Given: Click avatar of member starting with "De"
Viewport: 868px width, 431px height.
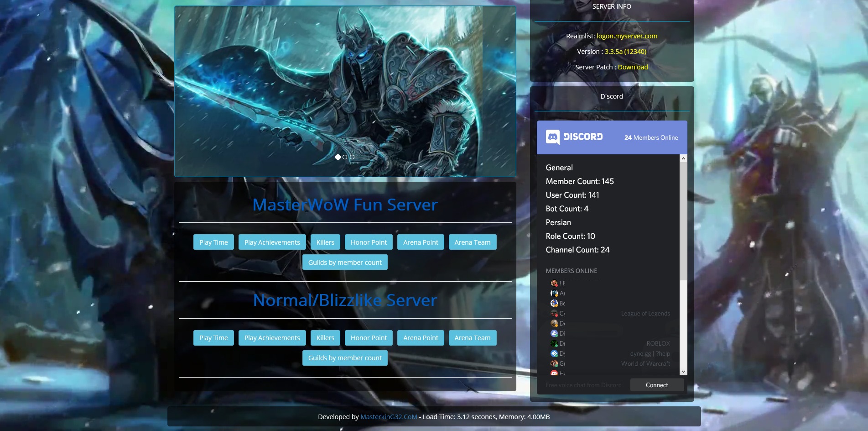Looking at the screenshot, I should [554, 323].
